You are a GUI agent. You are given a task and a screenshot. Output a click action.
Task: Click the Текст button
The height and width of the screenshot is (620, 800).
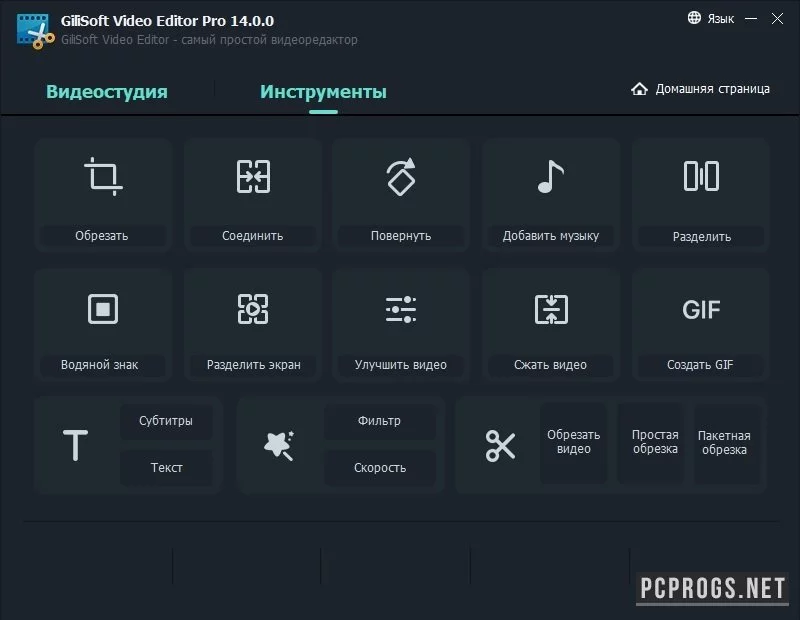tap(166, 467)
